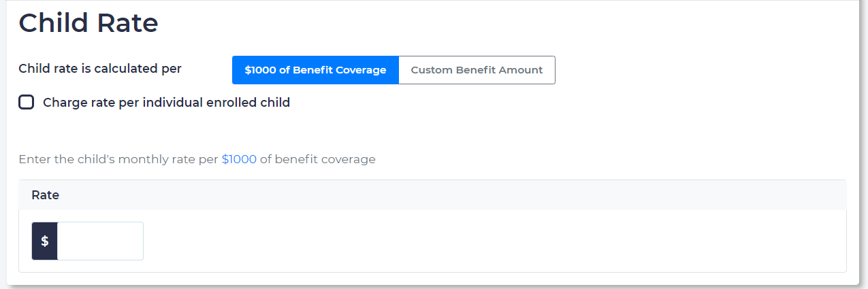Image resolution: width=868 pixels, height=289 pixels.
Task: Focus the monthly rate input field
Action: click(x=100, y=241)
